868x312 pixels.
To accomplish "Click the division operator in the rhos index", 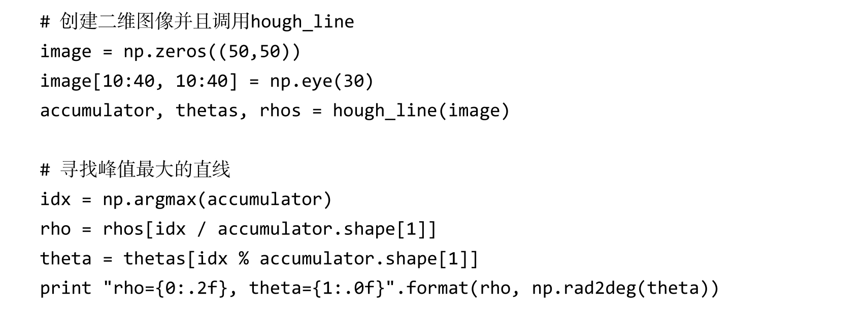I will tap(202, 229).
